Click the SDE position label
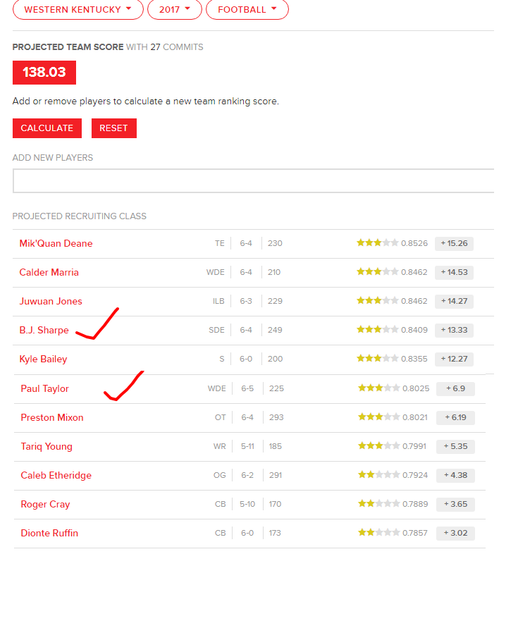This screenshot has width=506, height=640. (x=216, y=330)
